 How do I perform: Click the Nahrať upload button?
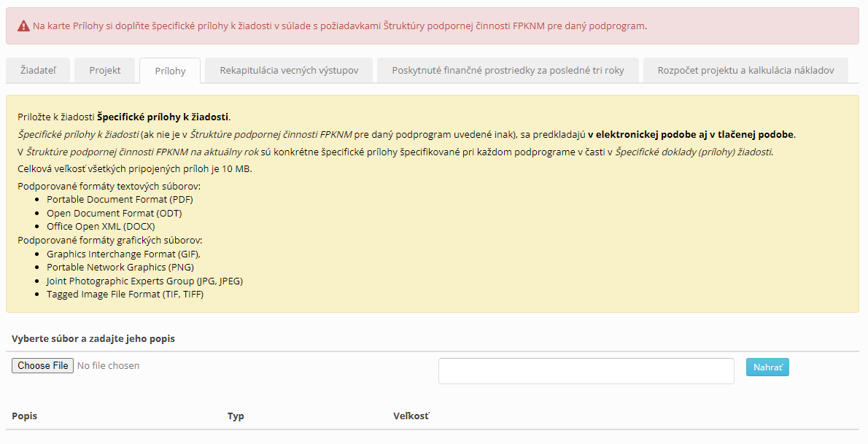[767, 367]
